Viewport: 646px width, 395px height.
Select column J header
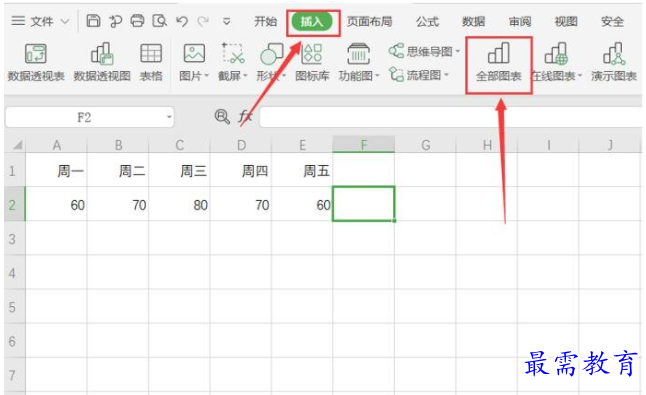coord(610,145)
